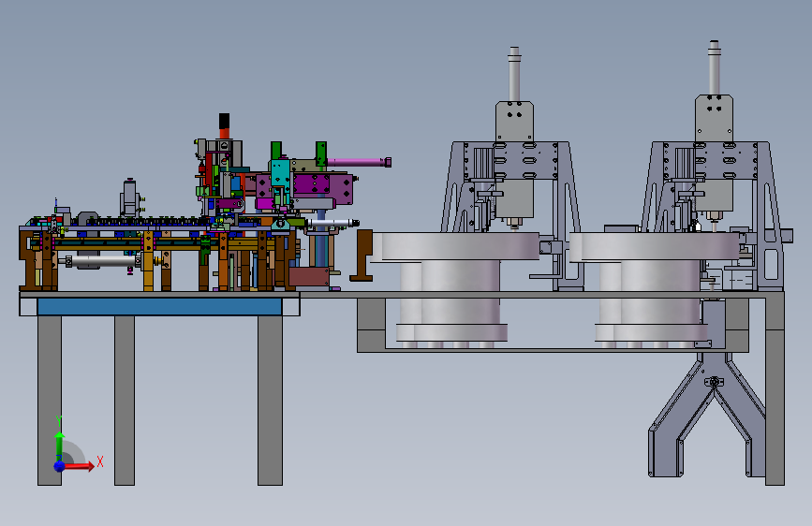Select the right spindle motor housing
Viewport: 812px width, 526px height.
coord(714,118)
